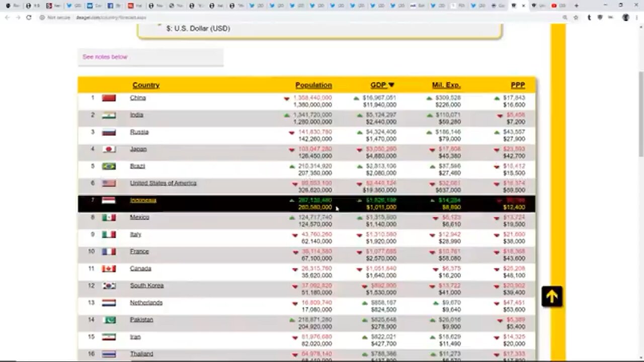Switch to the first browser tab

tap(12, 6)
